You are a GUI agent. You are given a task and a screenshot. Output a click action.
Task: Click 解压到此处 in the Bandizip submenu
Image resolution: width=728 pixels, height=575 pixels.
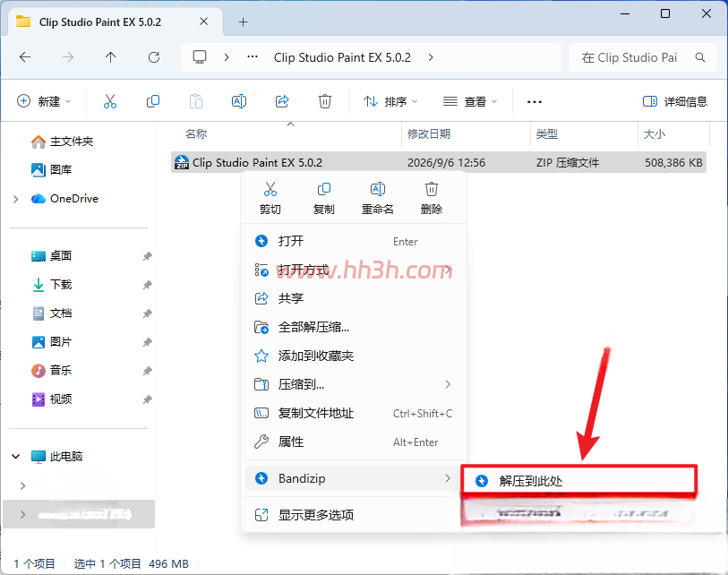pyautogui.click(x=579, y=480)
